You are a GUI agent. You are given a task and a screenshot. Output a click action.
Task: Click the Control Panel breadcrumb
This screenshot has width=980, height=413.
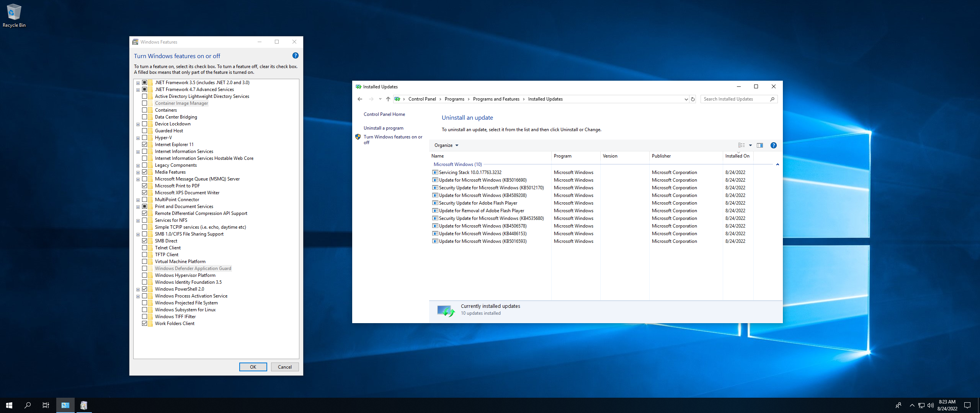pyautogui.click(x=422, y=99)
